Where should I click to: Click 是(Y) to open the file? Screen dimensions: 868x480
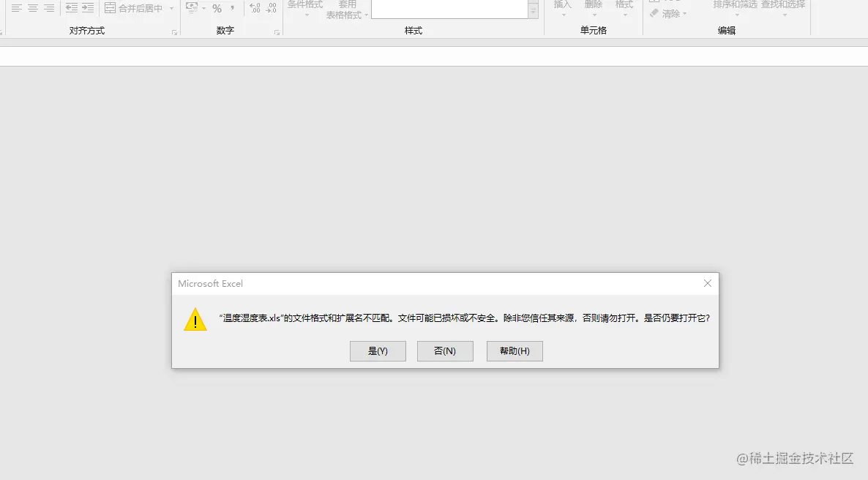tap(378, 350)
